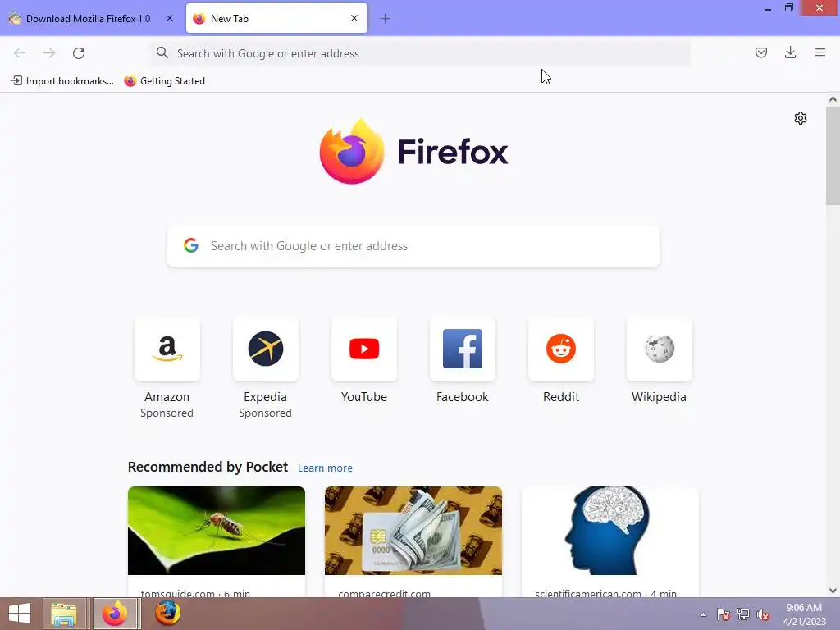Screen dimensions: 840x630
Task: Open new tab personalize gear
Action: point(801,118)
